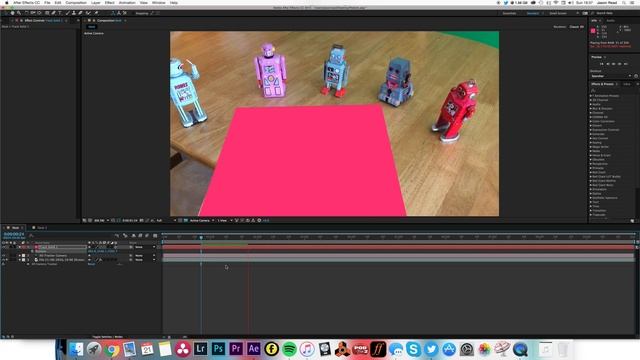Select the Rectangle shape tool
The image size is (640, 360).
click(47, 13)
